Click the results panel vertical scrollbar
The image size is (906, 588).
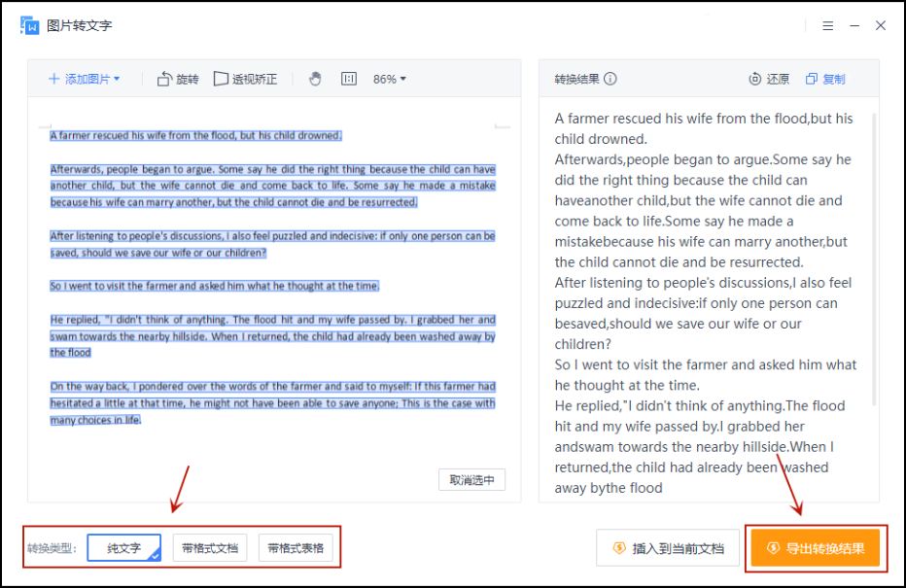(x=872, y=243)
